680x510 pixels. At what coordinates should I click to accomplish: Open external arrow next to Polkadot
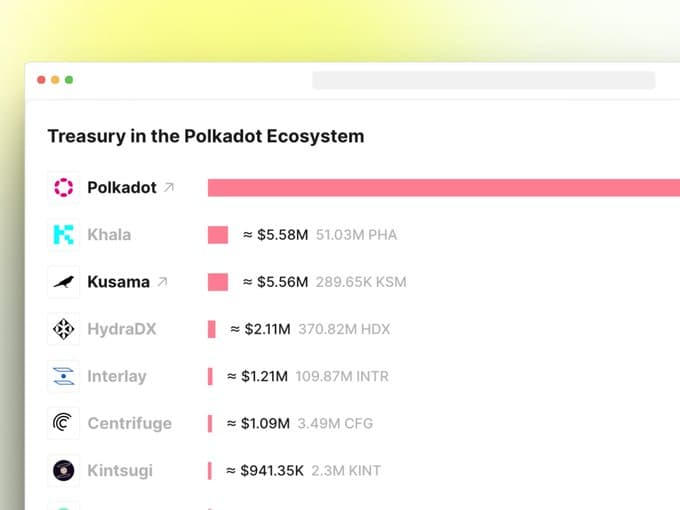click(x=169, y=187)
